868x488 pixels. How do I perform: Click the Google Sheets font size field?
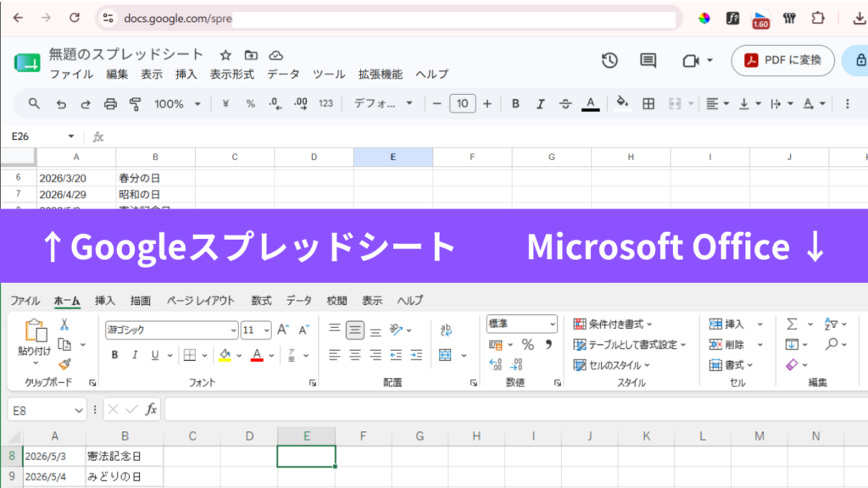[462, 103]
